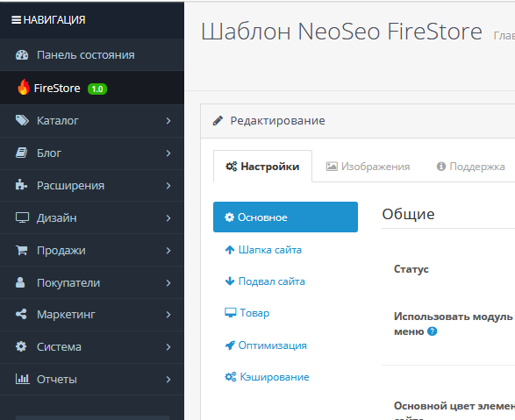
Task: Click the Система gear icon
Action: coord(21,346)
